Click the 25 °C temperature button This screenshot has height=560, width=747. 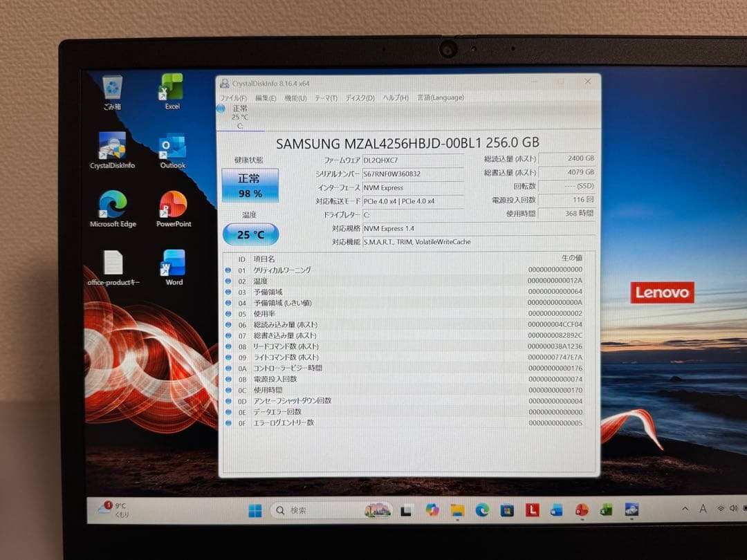(x=250, y=234)
